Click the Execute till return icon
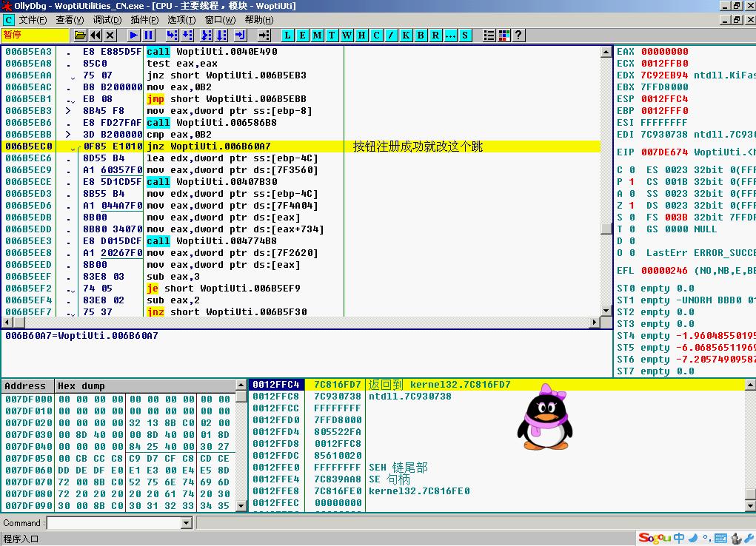756x546 pixels. coord(240,36)
